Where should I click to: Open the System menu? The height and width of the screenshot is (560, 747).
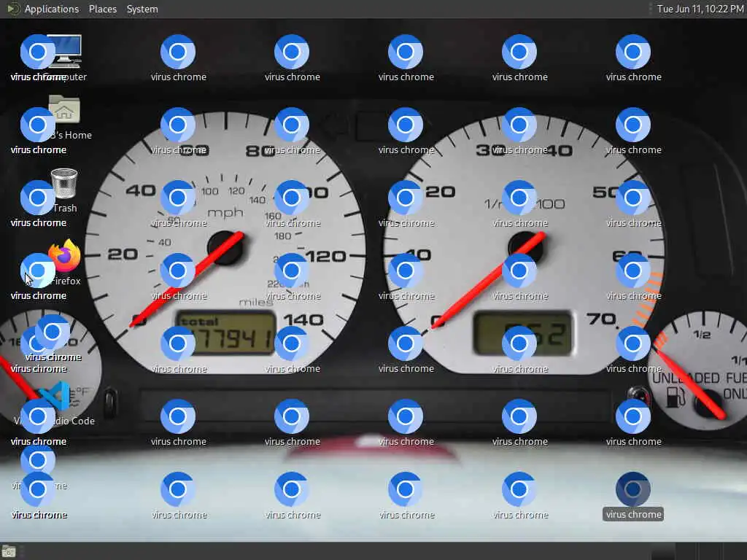pos(142,9)
